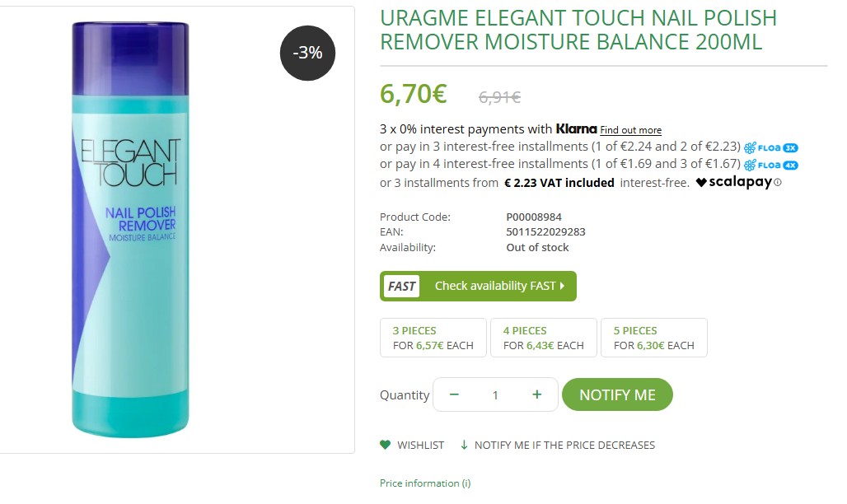Viewport: 847px width, 504px height.
Task: Select the 3 pieces bundle offer
Action: pyautogui.click(x=433, y=338)
